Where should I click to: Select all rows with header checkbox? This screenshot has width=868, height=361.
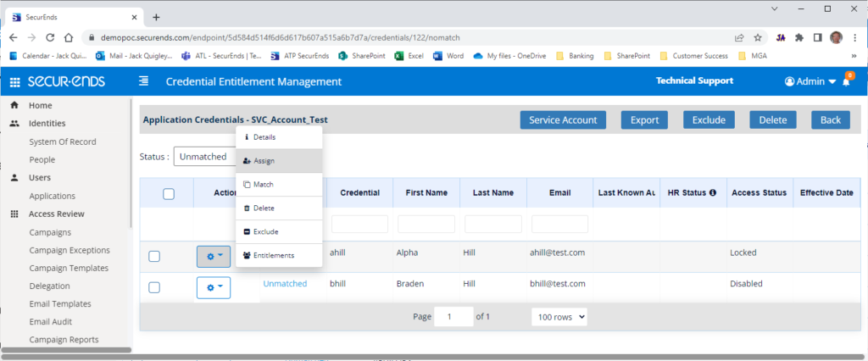click(169, 194)
